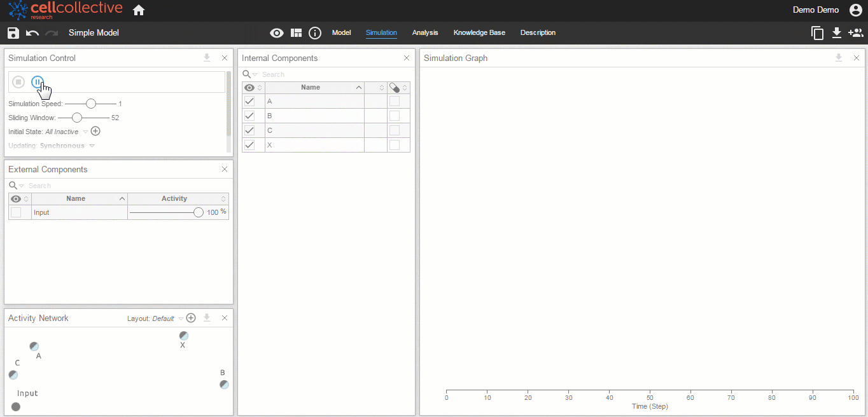Share the model with the add-people icon
Viewport: 868px width, 417px height.
tap(855, 33)
